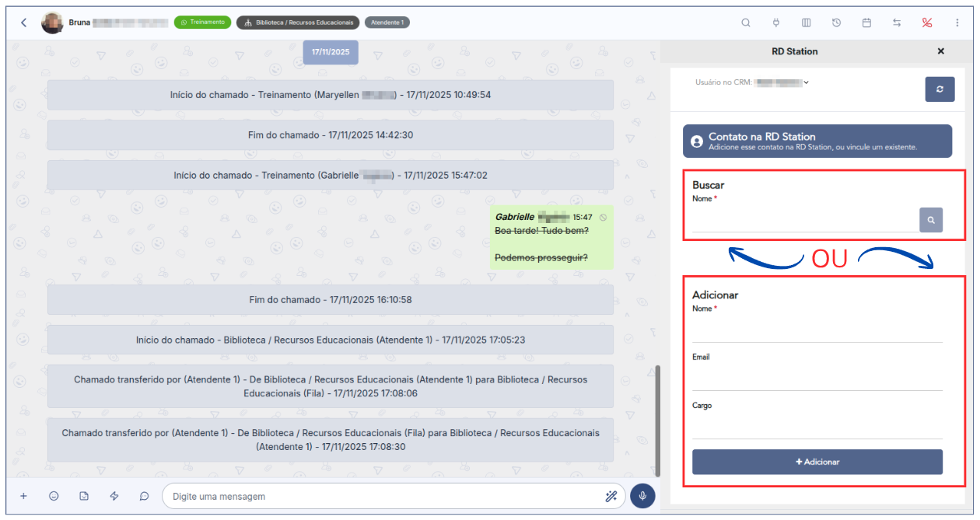
Task: Click the Treinamento channel tag
Action: point(203,23)
